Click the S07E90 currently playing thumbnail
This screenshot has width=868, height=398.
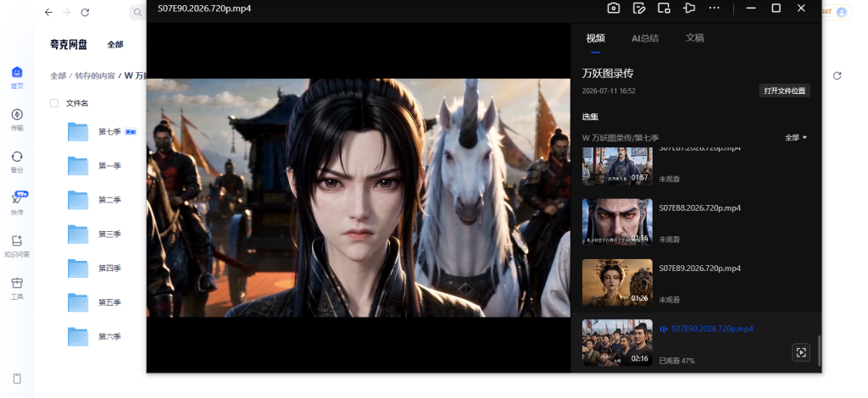click(617, 343)
